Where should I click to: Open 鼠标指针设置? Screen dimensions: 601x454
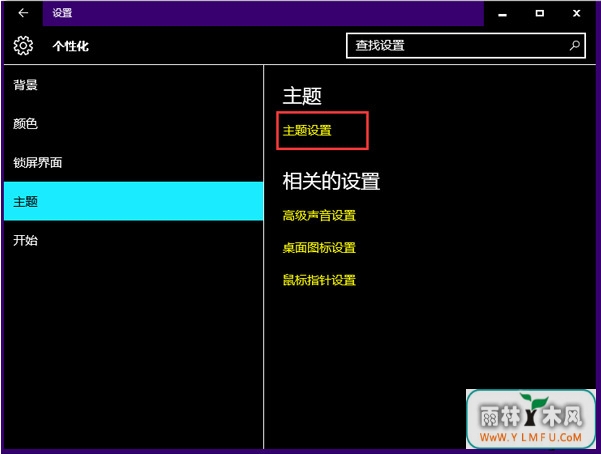[319, 280]
